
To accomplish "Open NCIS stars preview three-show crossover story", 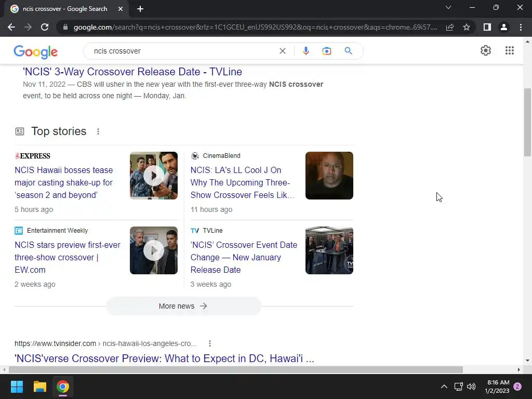I will pyautogui.click(x=68, y=257).
